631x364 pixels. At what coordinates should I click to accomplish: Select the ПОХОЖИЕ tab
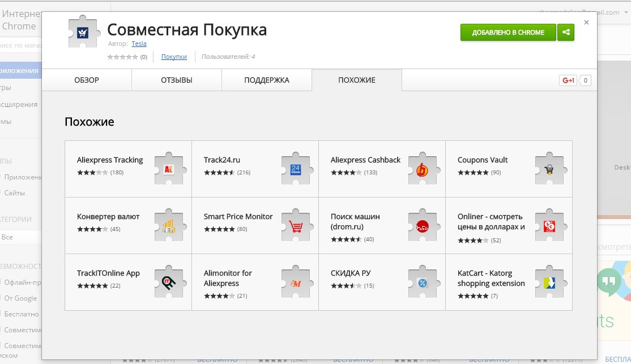[x=357, y=80]
